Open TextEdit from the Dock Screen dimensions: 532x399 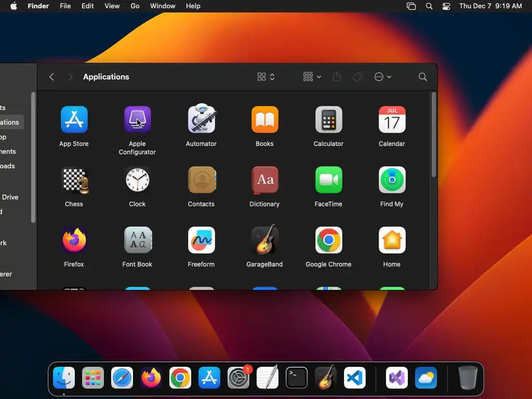tap(268, 377)
